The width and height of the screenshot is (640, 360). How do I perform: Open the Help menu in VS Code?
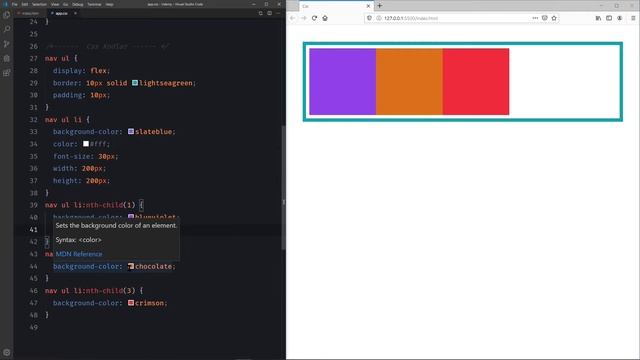[109, 4]
